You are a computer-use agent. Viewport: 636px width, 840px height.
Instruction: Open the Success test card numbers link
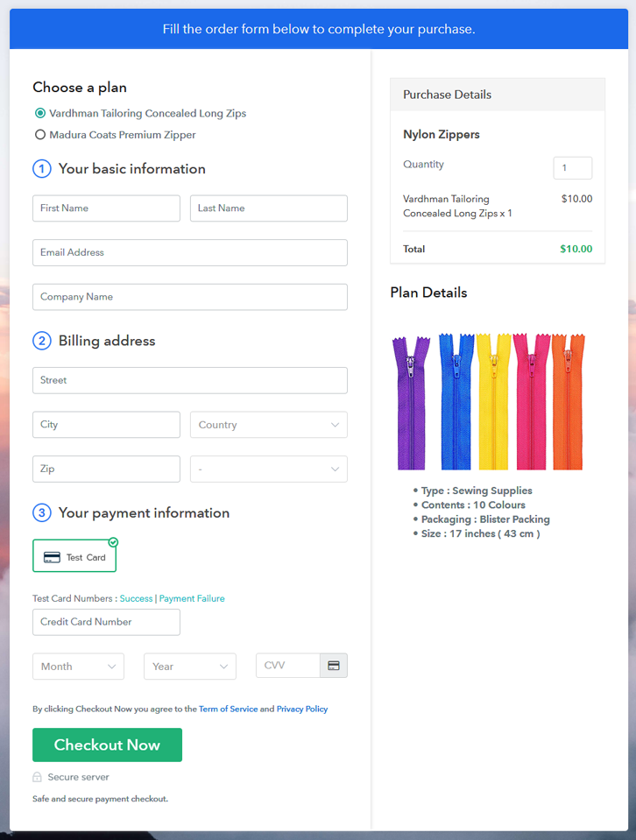[136, 598]
